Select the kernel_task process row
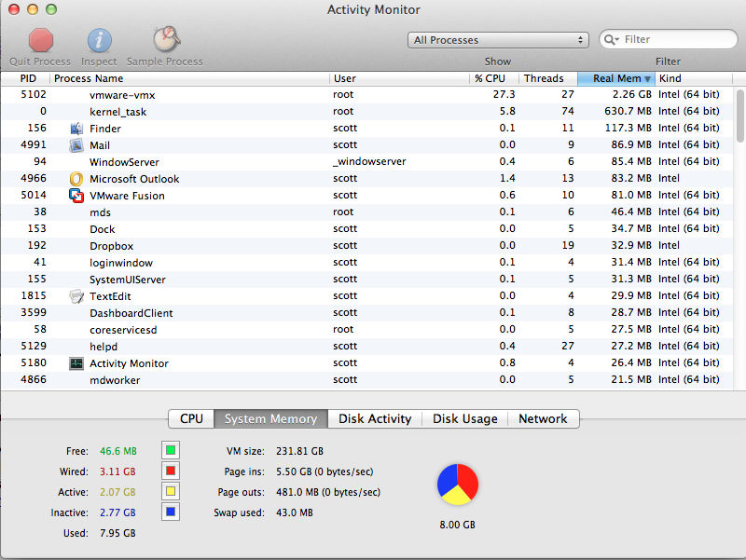 (x=366, y=111)
